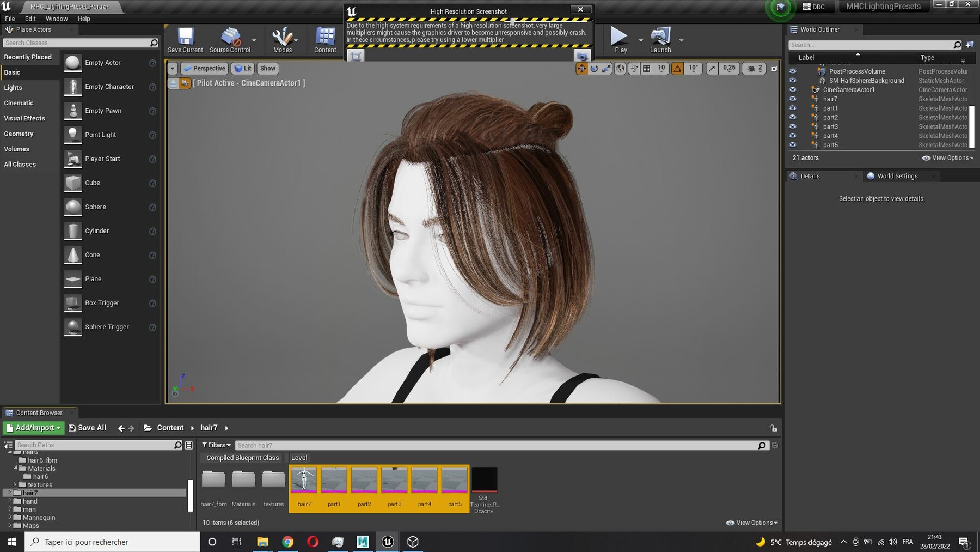Open rotation snap 10° dropdown

coord(693,68)
